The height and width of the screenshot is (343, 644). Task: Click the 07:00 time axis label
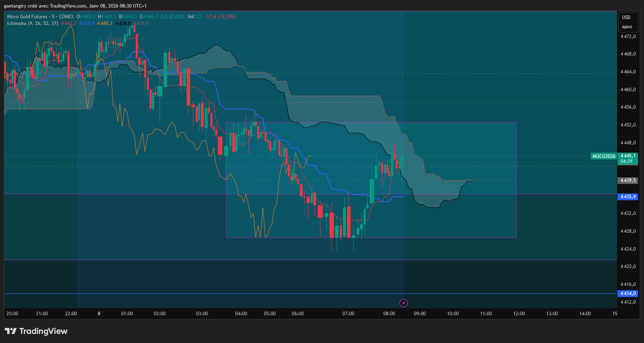(349, 314)
